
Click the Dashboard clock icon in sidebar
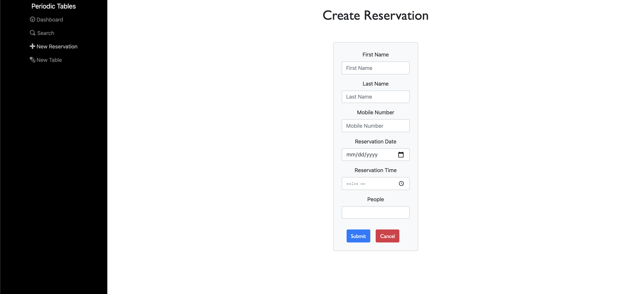point(32,19)
